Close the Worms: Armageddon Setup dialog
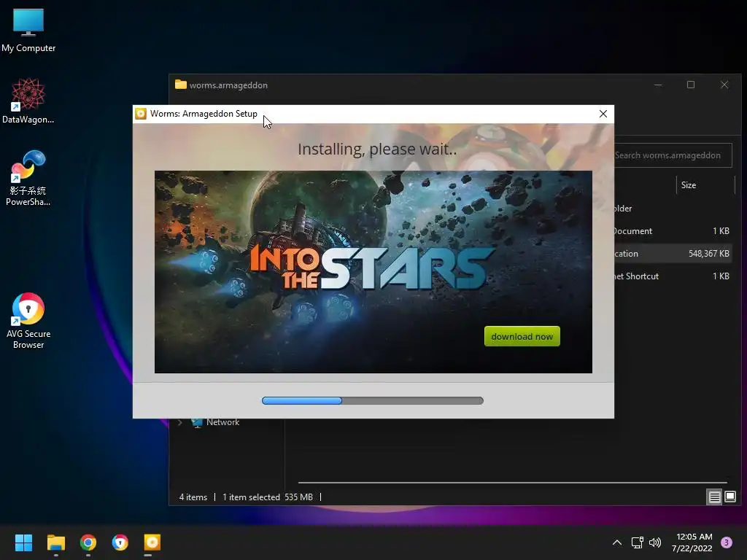The height and width of the screenshot is (560, 747). pyautogui.click(x=603, y=114)
